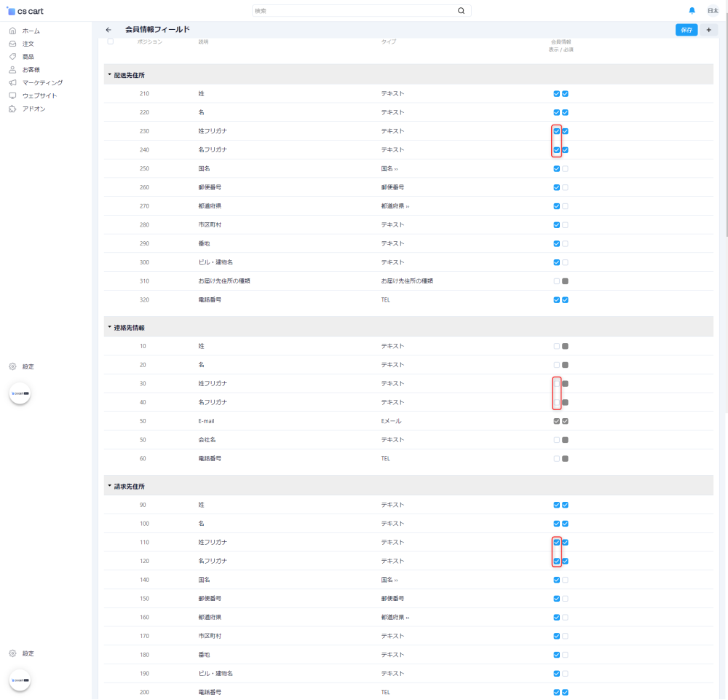Screen dimensions: 728x700
Task: Open the アドオン puzzle icon
Action: [x=12, y=109]
